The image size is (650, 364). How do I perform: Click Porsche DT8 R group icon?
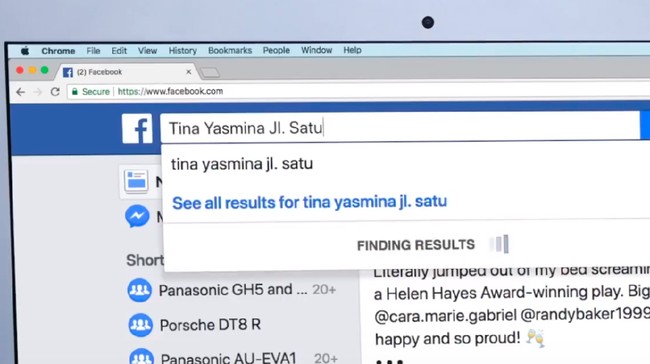141,325
